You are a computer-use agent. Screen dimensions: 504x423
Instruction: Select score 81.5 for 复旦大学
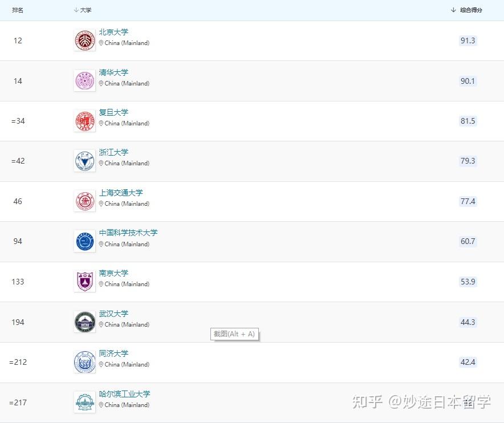click(468, 121)
